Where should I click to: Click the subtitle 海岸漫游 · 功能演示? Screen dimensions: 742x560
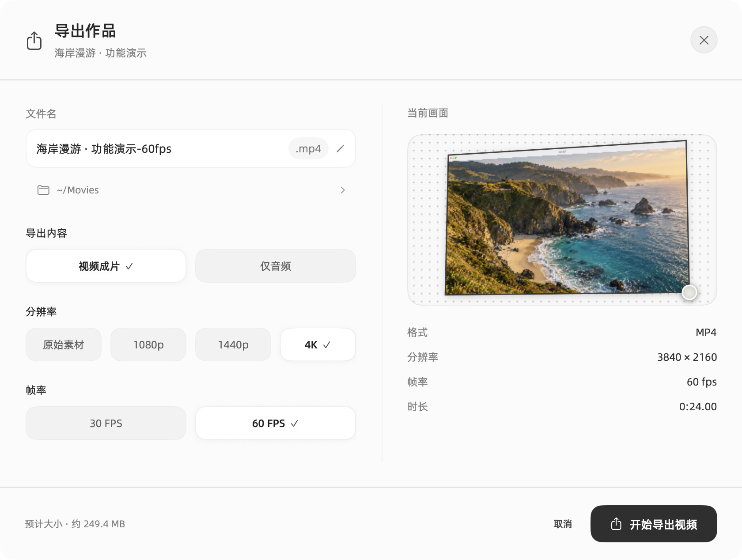pyautogui.click(x=101, y=53)
